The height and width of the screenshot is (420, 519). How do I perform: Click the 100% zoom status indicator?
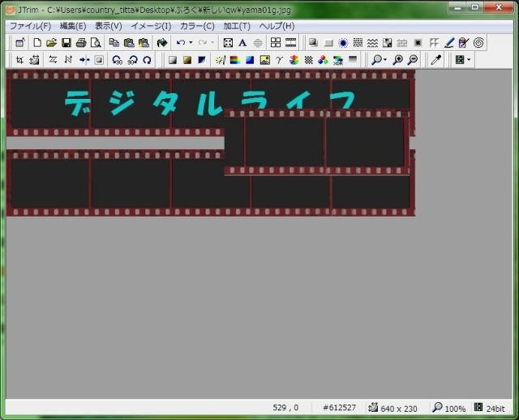(x=448, y=408)
